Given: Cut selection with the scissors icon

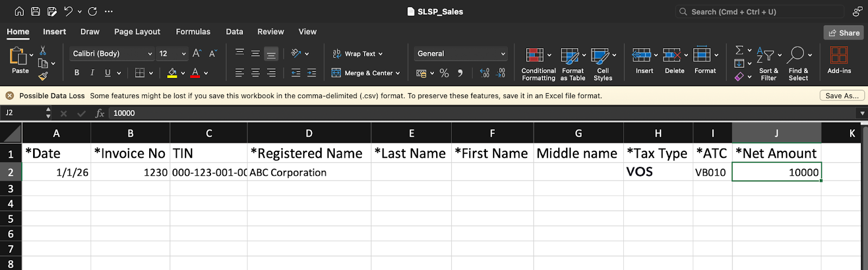Looking at the screenshot, I should pyautogui.click(x=43, y=50).
